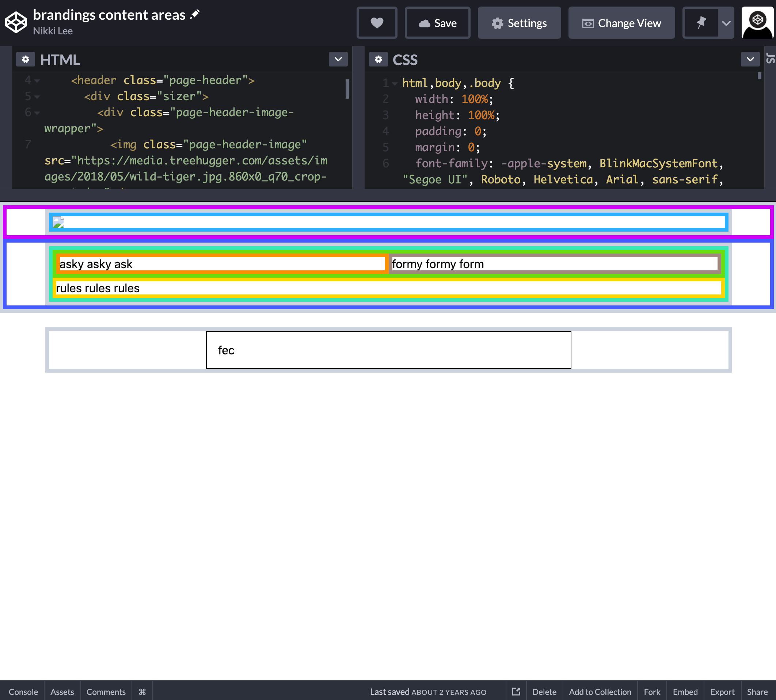Click the Change View button
The height and width of the screenshot is (700, 776).
(x=621, y=23)
